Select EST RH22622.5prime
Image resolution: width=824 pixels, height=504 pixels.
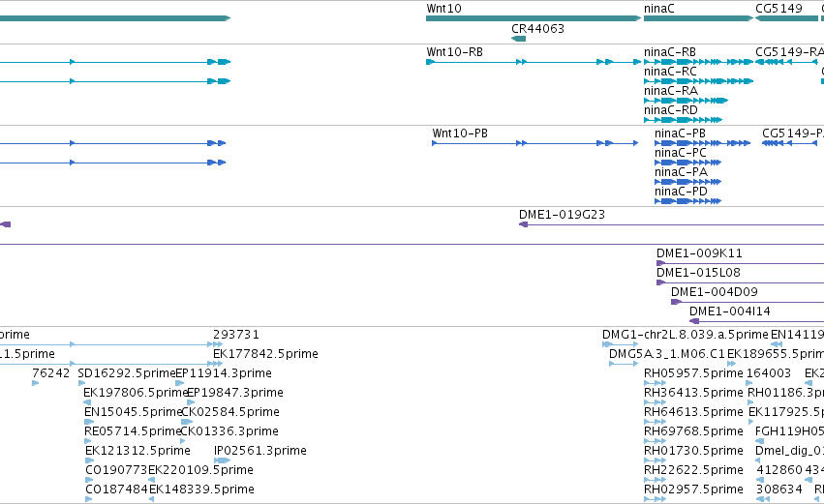pos(693,471)
